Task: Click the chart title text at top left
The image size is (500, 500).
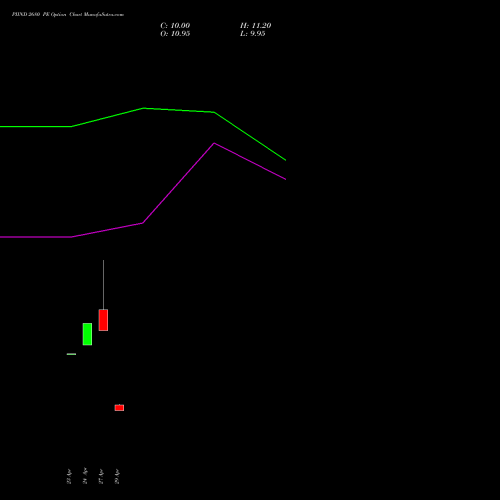Action: (x=68, y=15)
